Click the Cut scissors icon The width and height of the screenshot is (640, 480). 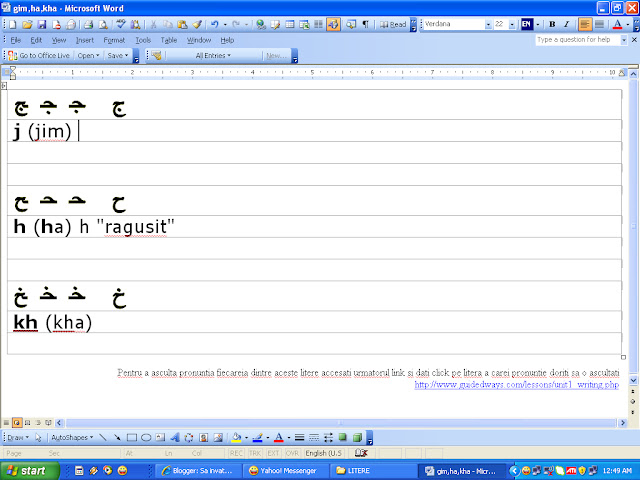click(153, 24)
